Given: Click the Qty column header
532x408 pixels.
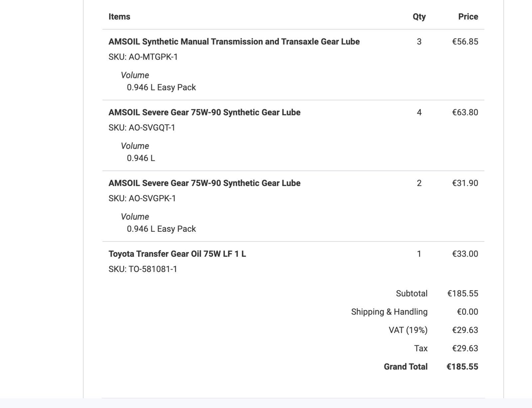Looking at the screenshot, I should pos(419,17).
